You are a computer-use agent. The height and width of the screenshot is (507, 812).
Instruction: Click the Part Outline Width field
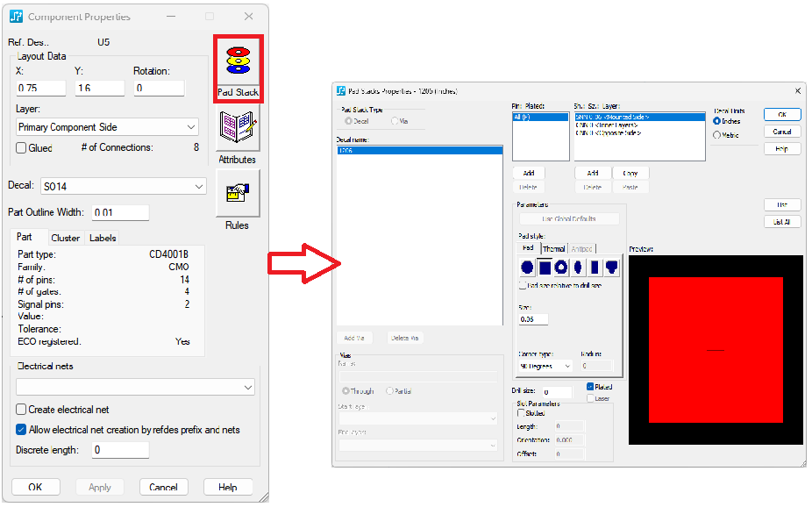pyautogui.click(x=120, y=212)
